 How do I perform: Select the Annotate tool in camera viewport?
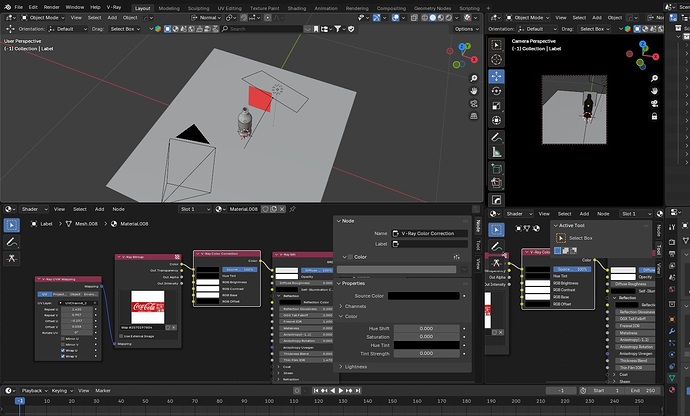click(496, 137)
